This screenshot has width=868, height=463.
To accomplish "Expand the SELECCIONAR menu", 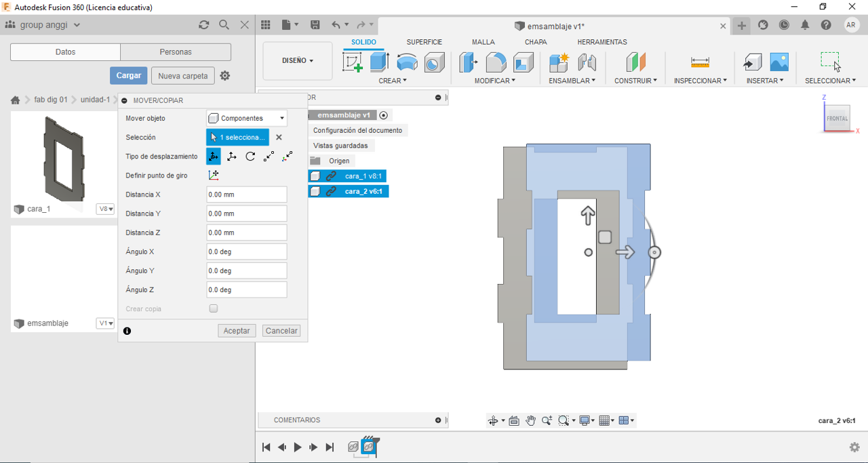I will click(x=831, y=81).
